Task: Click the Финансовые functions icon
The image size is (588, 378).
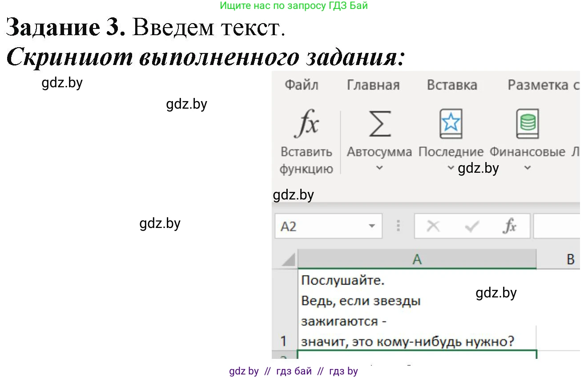Action: (x=527, y=124)
